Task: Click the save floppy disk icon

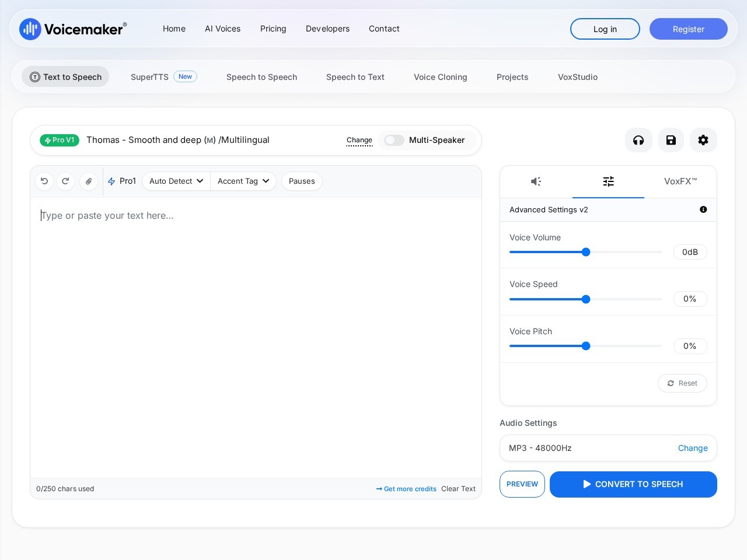Action: point(671,140)
